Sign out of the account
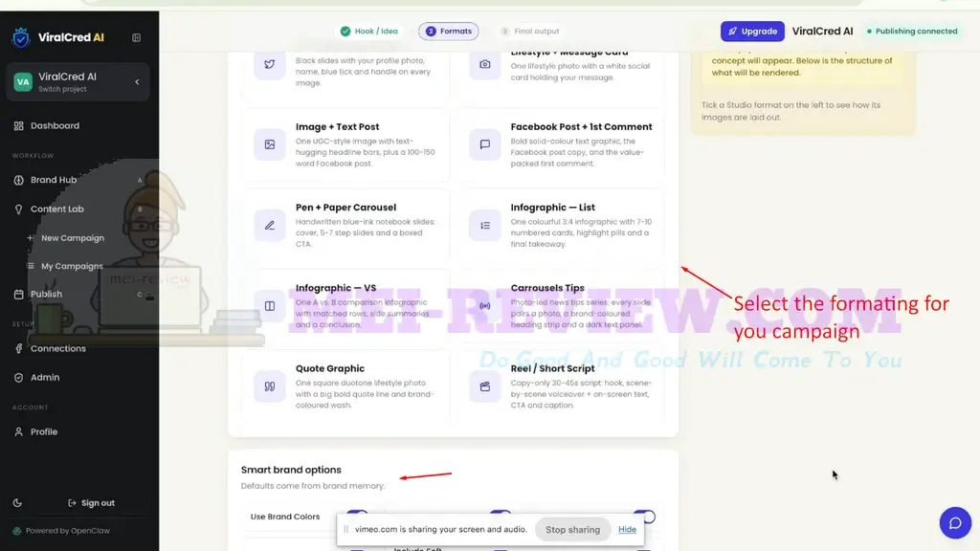 [x=91, y=503]
